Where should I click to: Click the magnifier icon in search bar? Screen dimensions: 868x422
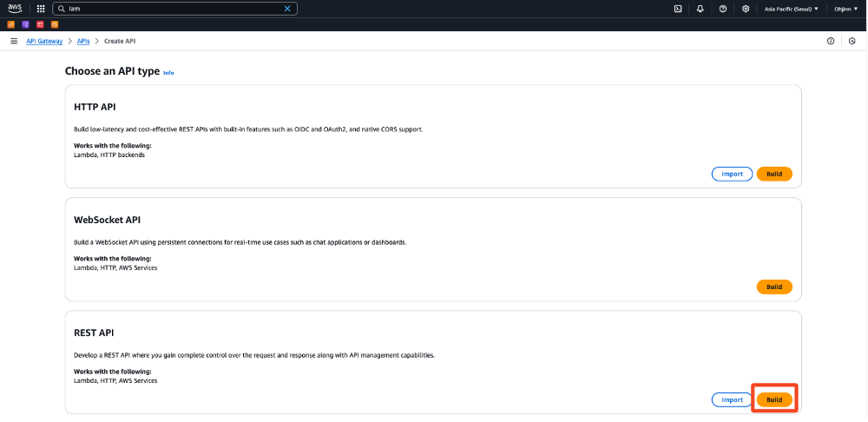[x=62, y=9]
